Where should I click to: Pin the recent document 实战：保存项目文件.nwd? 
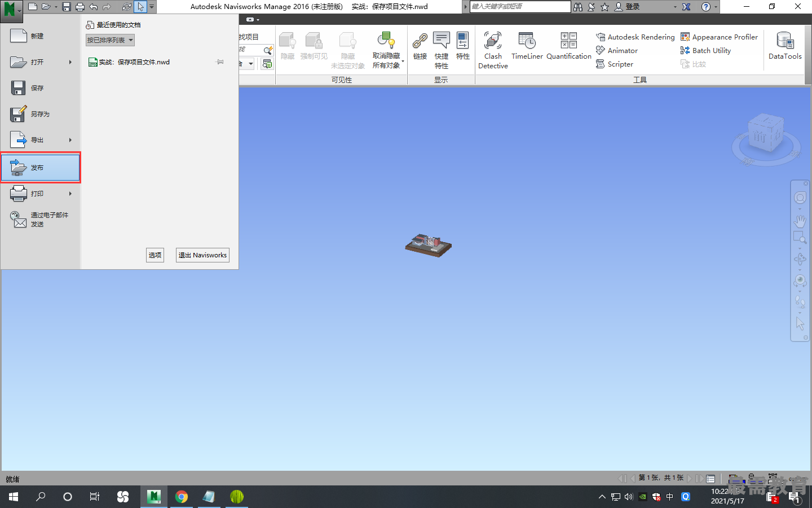(220, 62)
